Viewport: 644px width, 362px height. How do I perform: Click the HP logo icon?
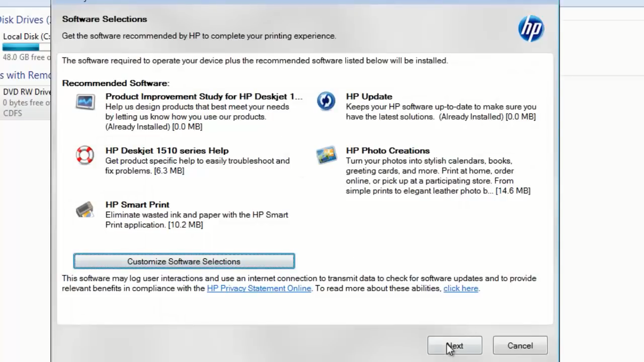pos(531,29)
